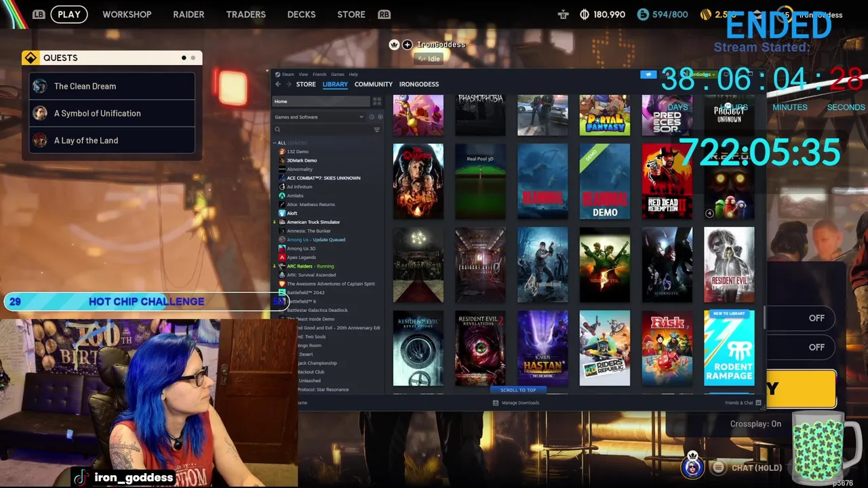Select the Risk game cover
The height and width of the screenshot is (488, 868).
click(667, 348)
